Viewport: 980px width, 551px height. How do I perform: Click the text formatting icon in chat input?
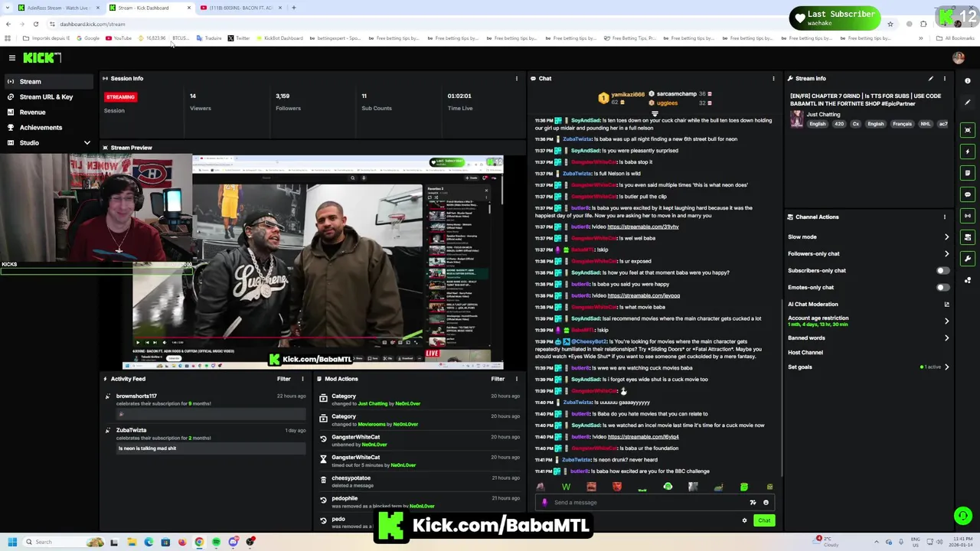753,502
